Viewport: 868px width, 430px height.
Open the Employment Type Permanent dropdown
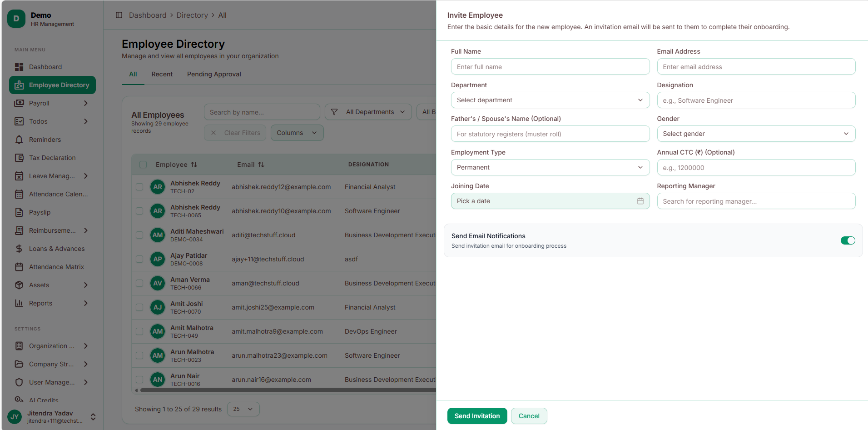(550, 167)
